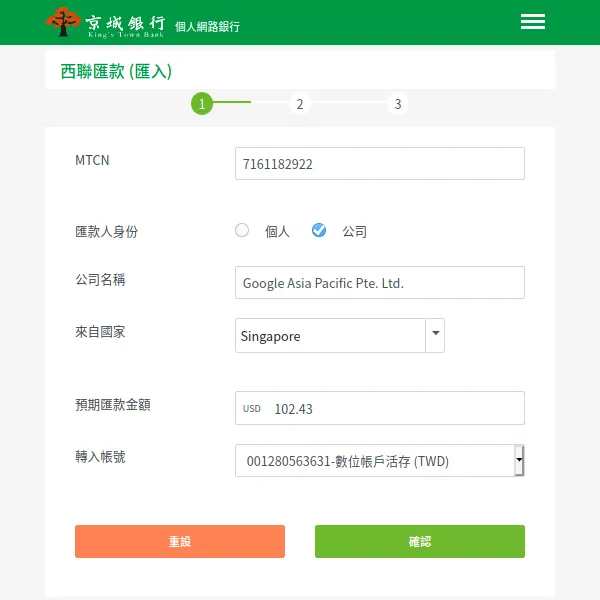Click the 來自國家 label
The image size is (600, 600).
[x=100, y=332]
